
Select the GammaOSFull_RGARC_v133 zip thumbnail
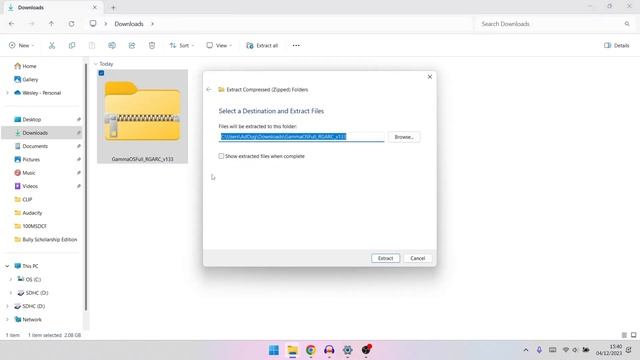[x=142, y=116]
